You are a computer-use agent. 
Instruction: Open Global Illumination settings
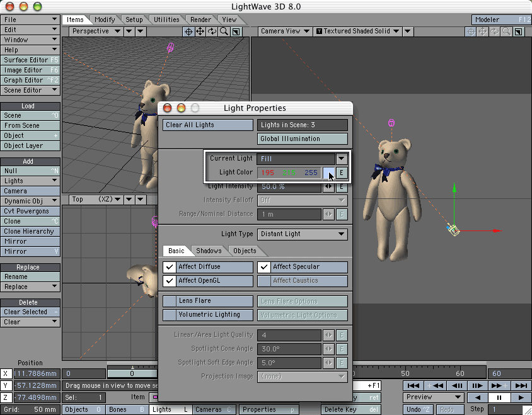tap(303, 139)
